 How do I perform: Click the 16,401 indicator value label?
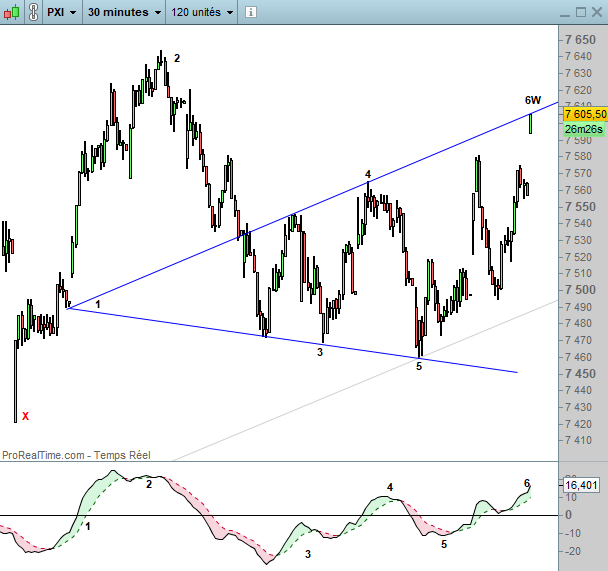(x=581, y=485)
